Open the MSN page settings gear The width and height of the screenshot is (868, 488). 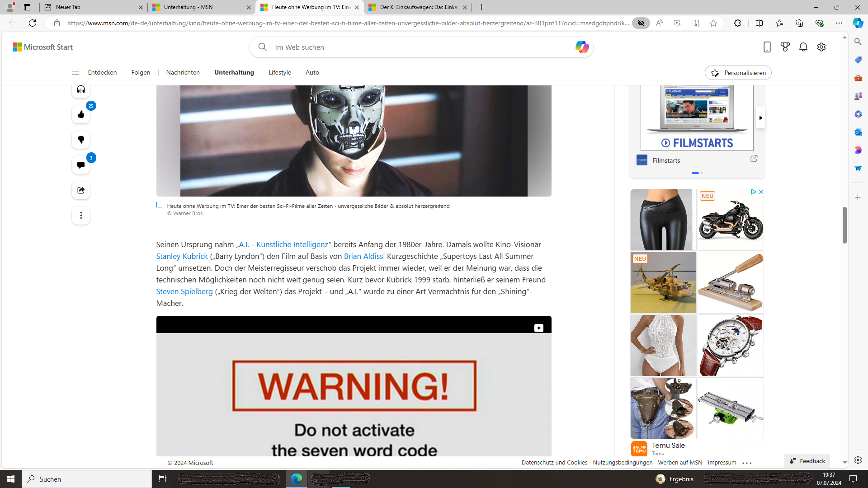pos(821,47)
